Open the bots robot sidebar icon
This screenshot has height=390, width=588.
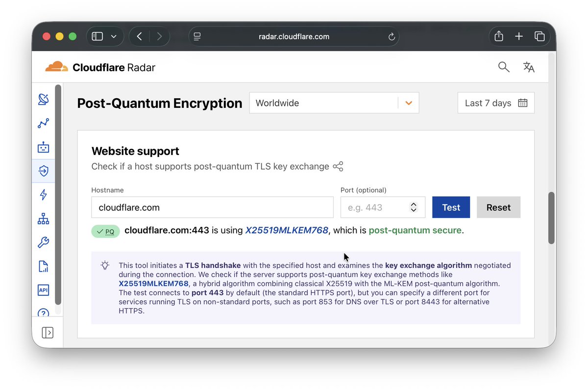pyautogui.click(x=44, y=147)
